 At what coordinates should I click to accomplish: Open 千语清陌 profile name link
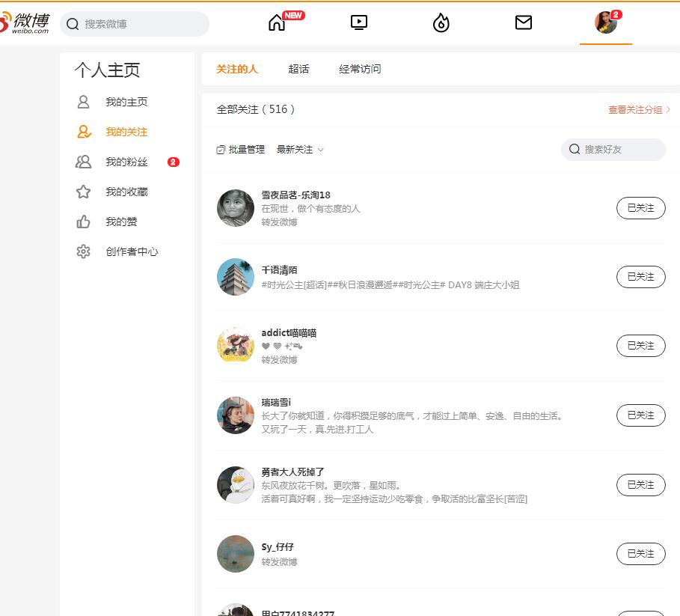280,270
